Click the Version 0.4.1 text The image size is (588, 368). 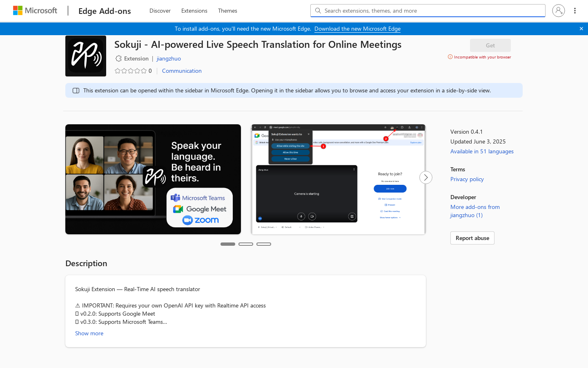pos(466,132)
